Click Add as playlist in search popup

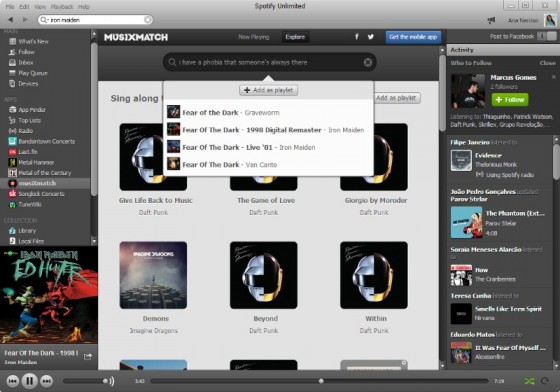269,90
